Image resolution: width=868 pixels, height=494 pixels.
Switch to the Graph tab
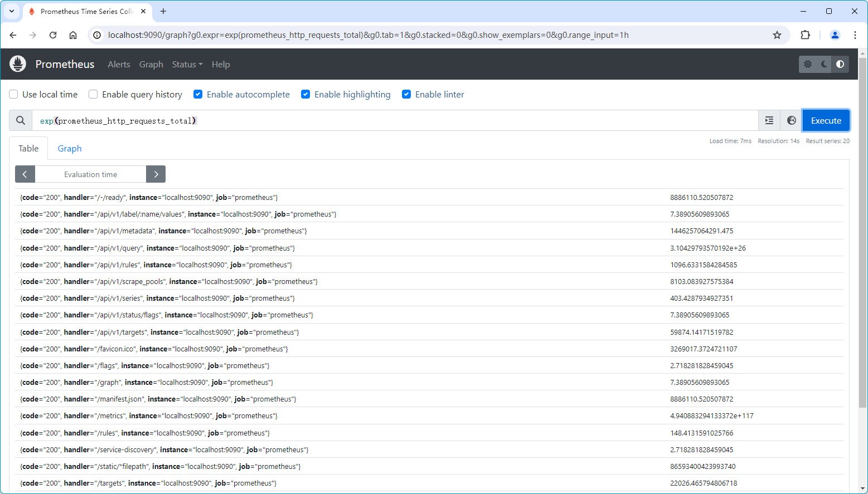click(x=70, y=148)
